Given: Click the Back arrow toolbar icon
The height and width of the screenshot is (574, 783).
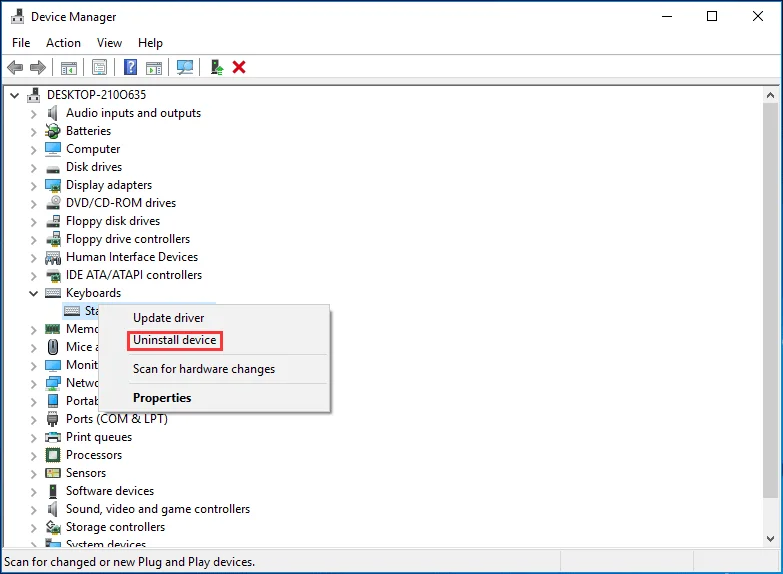Looking at the screenshot, I should pyautogui.click(x=15, y=67).
